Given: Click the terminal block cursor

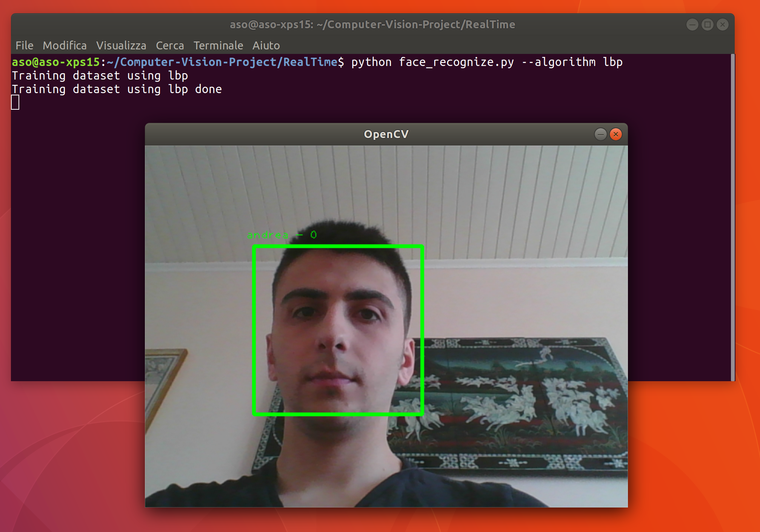Looking at the screenshot, I should point(15,102).
